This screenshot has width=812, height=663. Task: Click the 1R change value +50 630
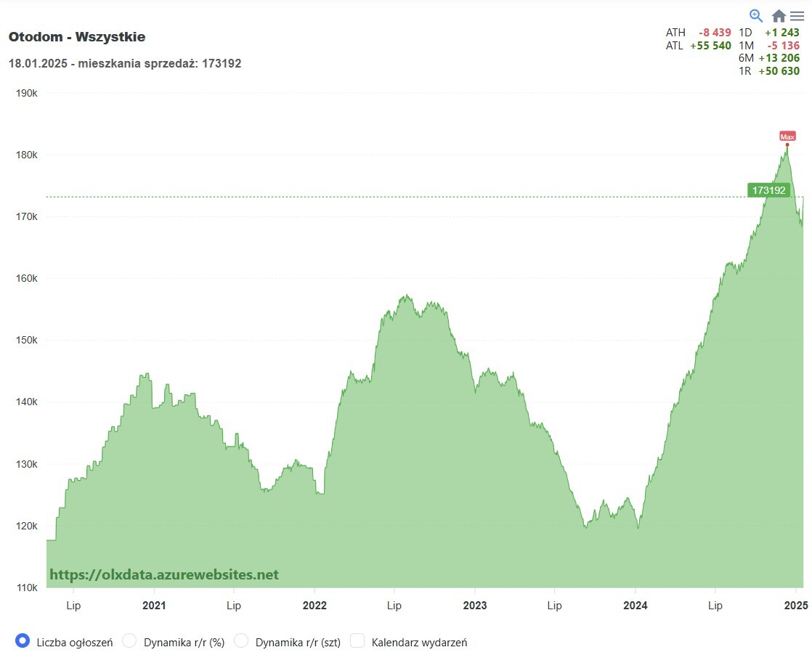click(x=779, y=71)
